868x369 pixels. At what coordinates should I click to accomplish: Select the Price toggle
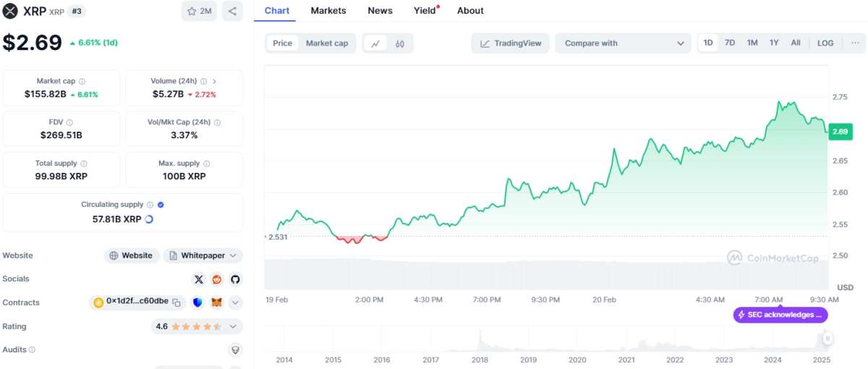point(283,43)
